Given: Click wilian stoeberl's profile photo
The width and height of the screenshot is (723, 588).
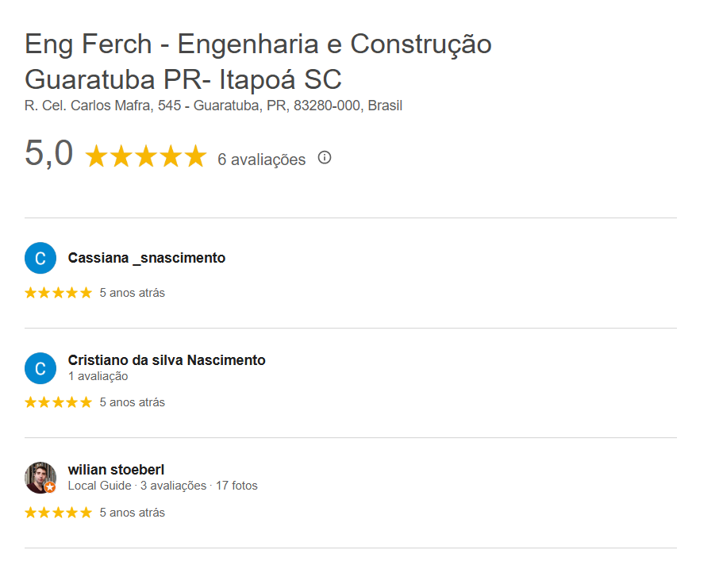Looking at the screenshot, I should coord(39,476).
